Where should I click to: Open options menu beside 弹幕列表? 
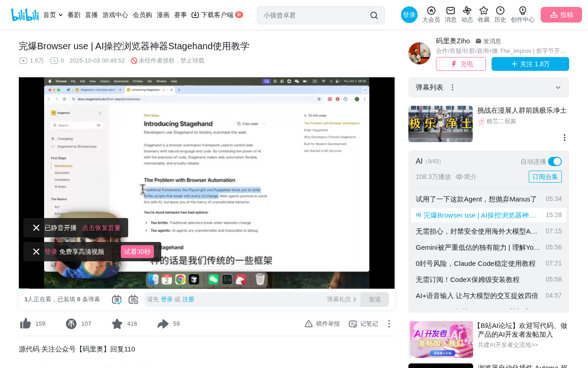tap(452, 87)
